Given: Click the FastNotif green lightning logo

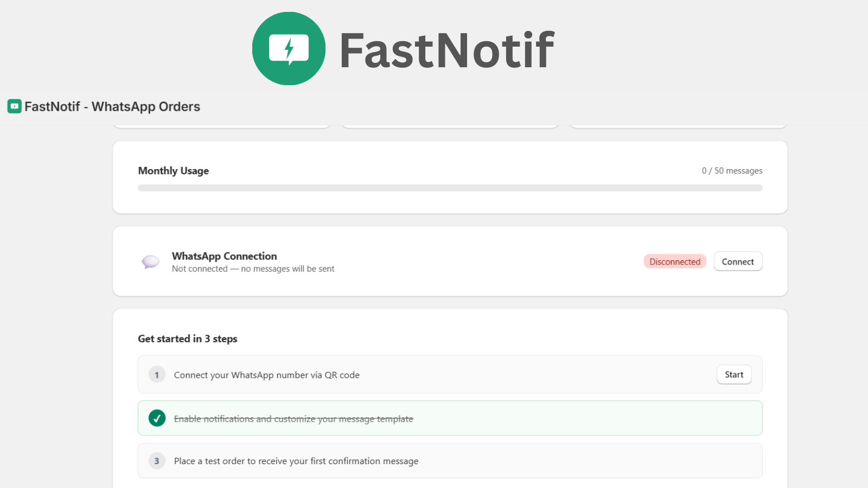Looking at the screenshot, I should click(289, 49).
